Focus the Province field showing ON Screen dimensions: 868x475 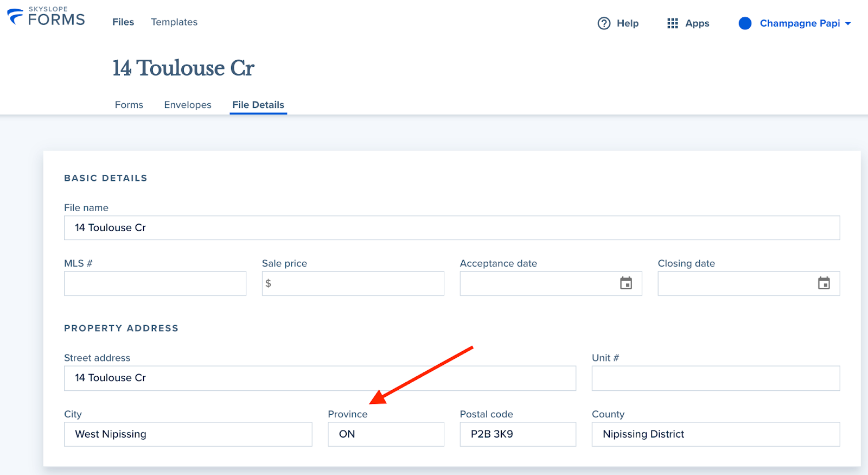click(x=386, y=434)
